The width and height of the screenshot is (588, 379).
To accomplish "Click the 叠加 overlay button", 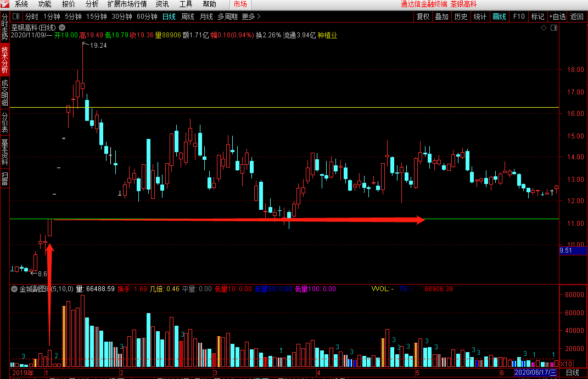I will point(442,16).
